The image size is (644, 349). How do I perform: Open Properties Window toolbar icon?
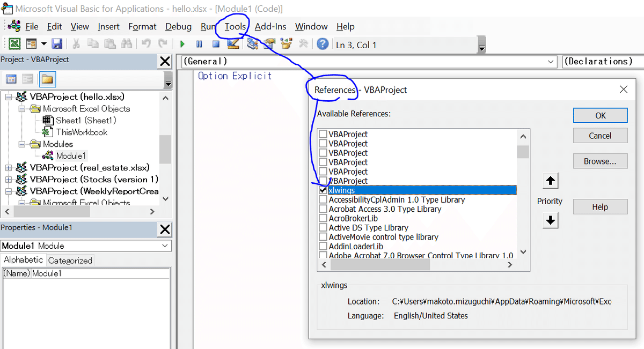[269, 44]
